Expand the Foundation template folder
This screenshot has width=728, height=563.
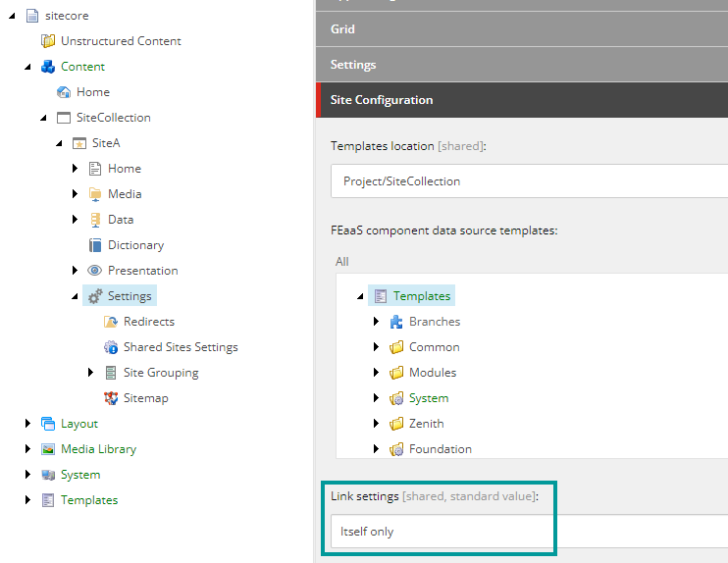pyautogui.click(x=376, y=449)
